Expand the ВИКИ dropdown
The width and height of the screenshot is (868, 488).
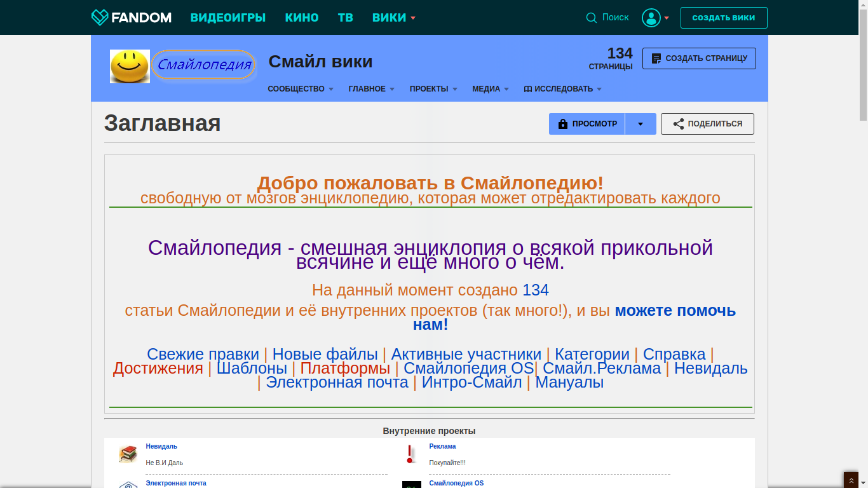click(x=394, y=18)
